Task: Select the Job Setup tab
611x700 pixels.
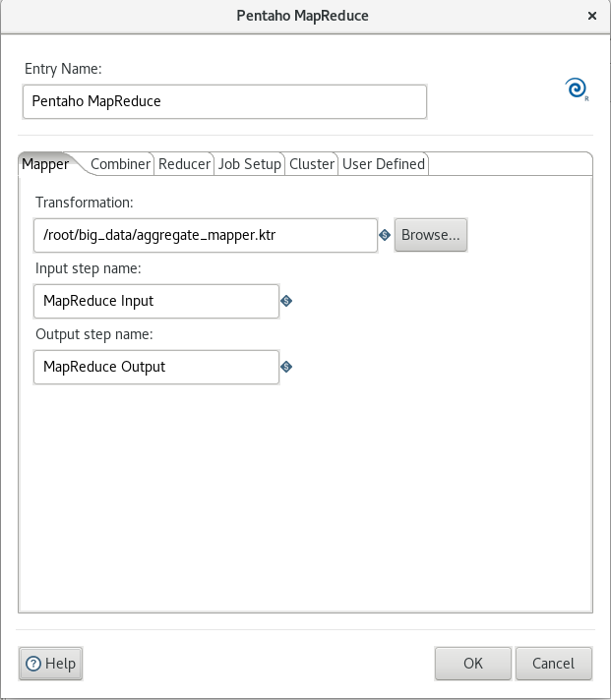Action: point(249,164)
